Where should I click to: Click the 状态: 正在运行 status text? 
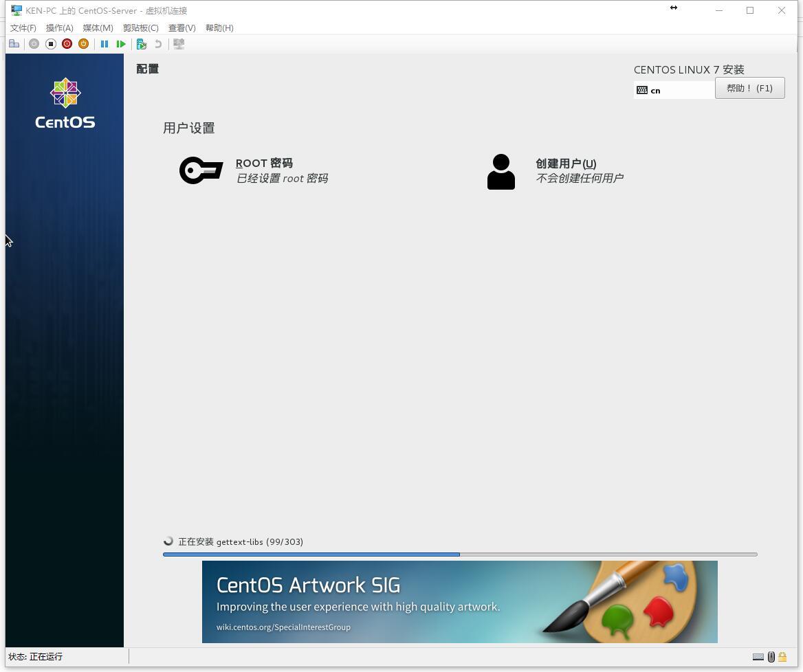(35, 657)
